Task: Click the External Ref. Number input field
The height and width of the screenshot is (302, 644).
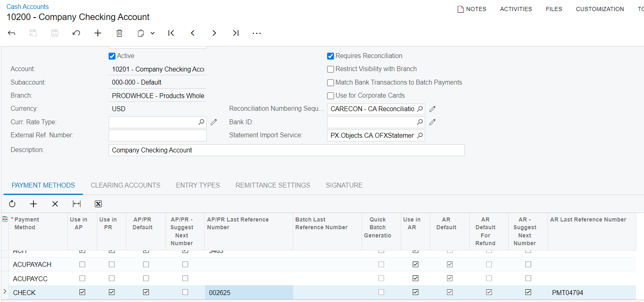Action: coord(158,135)
